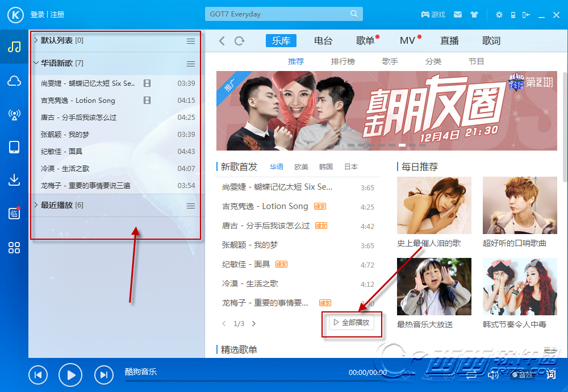Filter new songs by 韩国
Viewport: 568px width, 392px height.
(325, 166)
